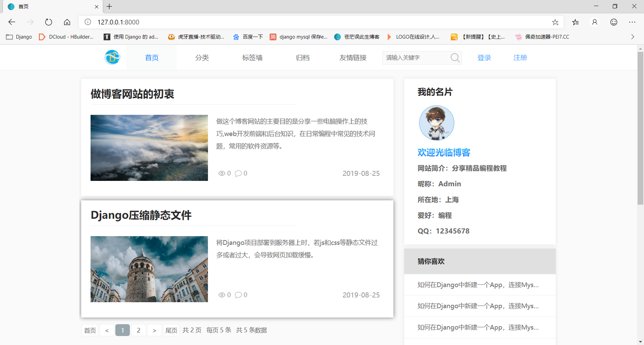Click the keyword search input field
The image size is (644, 345).
pyautogui.click(x=416, y=58)
